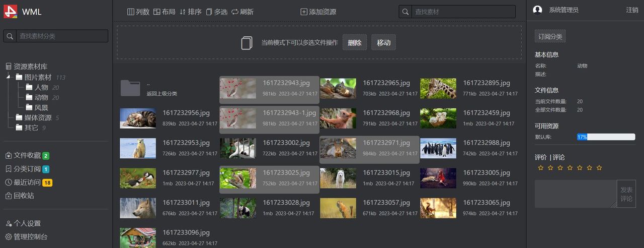The height and width of the screenshot is (248, 644).
Task: Submit with the 发表评论 button
Action: coord(626,194)
